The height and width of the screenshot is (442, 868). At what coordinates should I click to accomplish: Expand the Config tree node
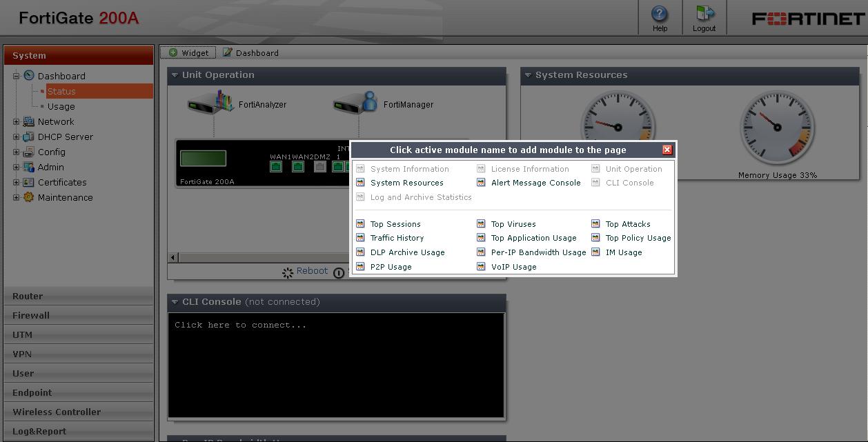pyautogui.click(x=16, y=152)
